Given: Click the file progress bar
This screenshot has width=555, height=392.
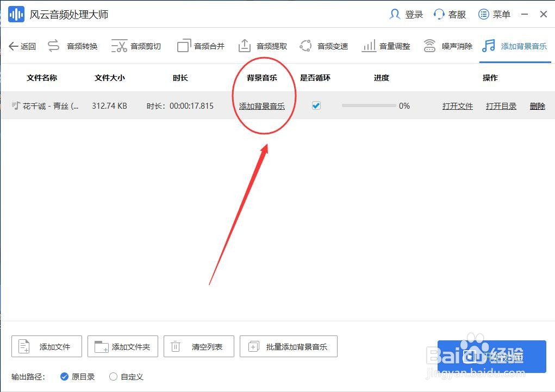Looking at the screenshot, I should coord(369,105).
